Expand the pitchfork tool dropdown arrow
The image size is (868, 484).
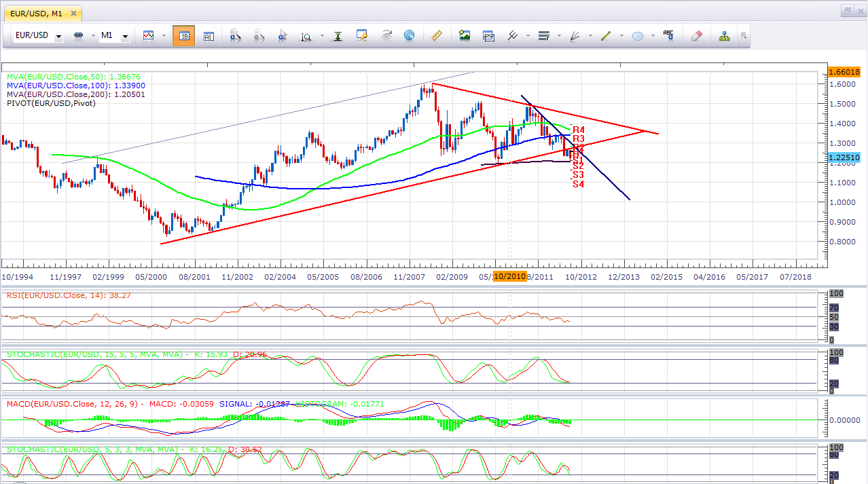point(528,36)
